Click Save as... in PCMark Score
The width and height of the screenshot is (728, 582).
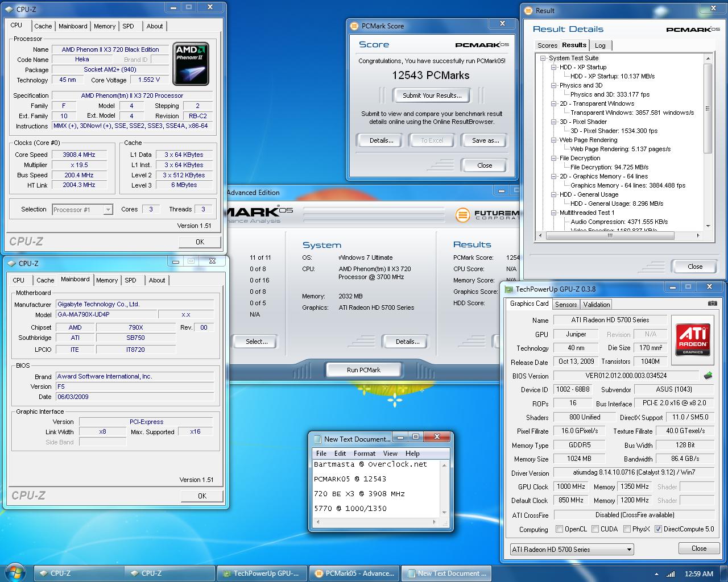click(x=485, y=140)
